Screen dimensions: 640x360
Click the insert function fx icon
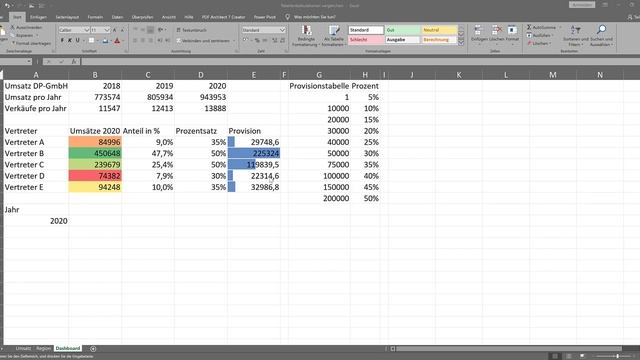74,62
